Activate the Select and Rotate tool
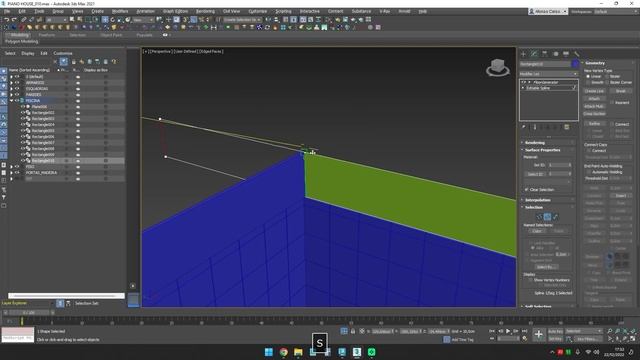Viewport: 640px width, 360px height. click(x=113, y=20)
